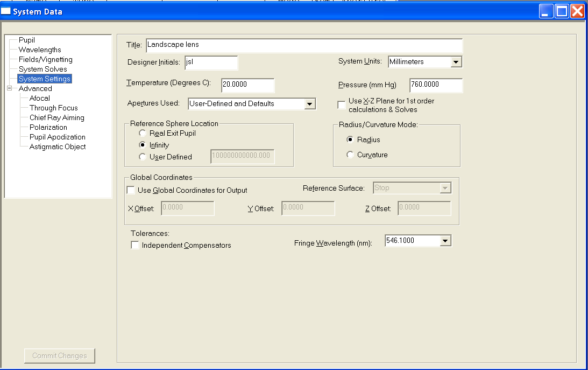Click the System Data window title icon
The width and height of the screenshot is (588, 370).
6,11
